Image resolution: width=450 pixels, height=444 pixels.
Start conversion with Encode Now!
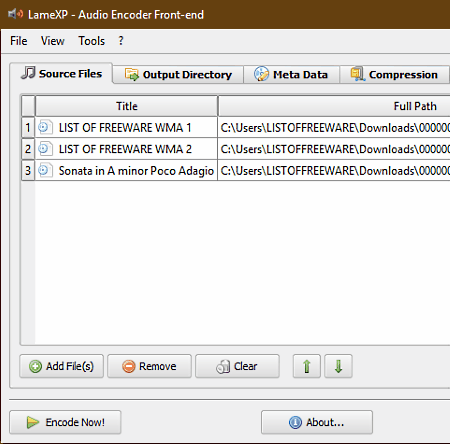65,422
